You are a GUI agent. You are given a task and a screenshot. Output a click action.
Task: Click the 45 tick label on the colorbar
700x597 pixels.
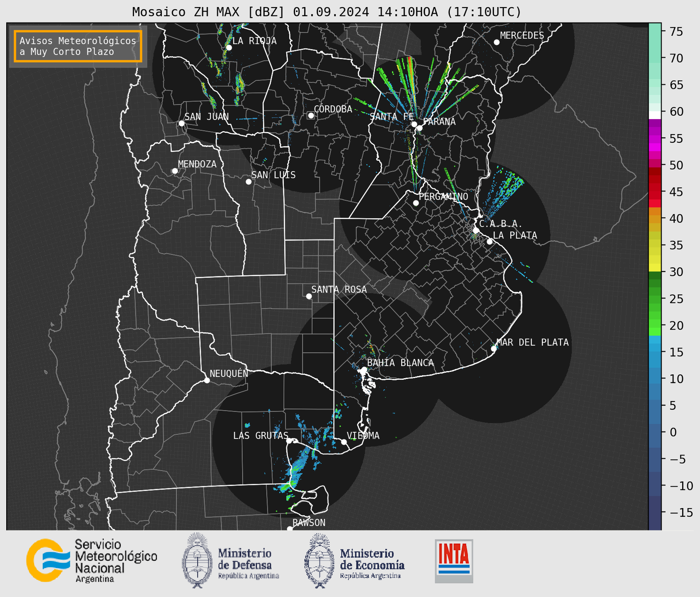[676, 192]
